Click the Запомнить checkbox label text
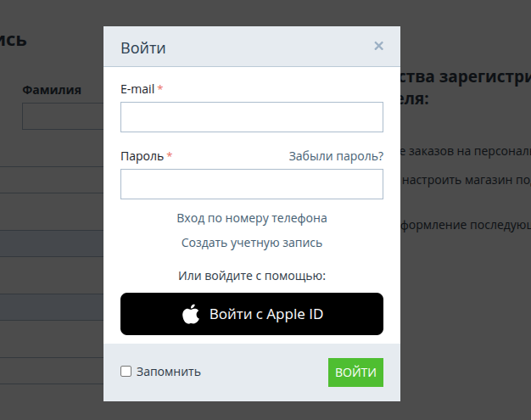The height and width of the screenshot is (420, 531). (x=168, y=372)
